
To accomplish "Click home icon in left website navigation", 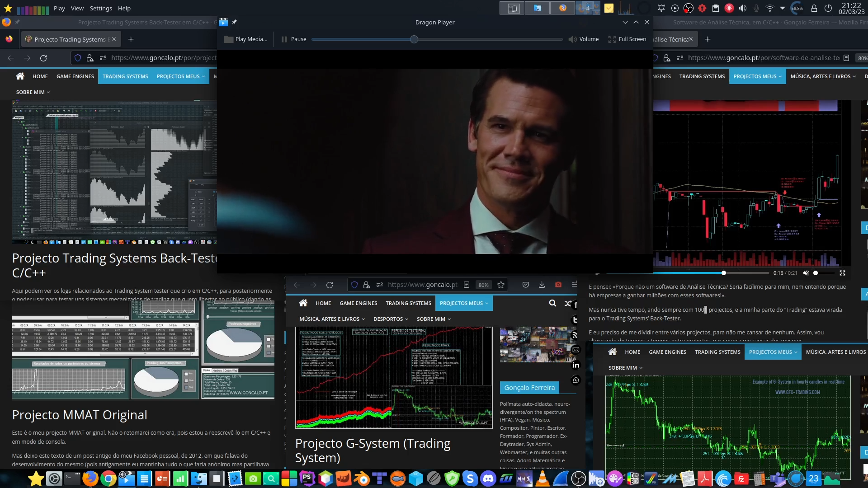I will point(20,76).
